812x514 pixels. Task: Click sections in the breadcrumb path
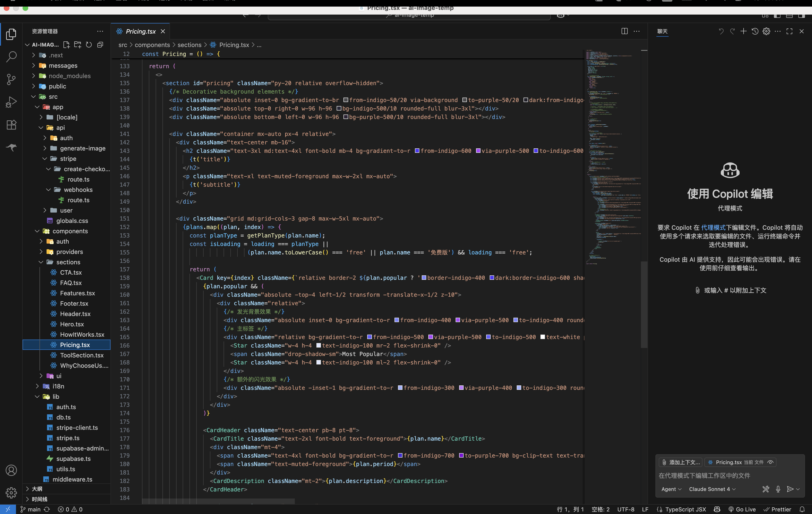(189, 45)
